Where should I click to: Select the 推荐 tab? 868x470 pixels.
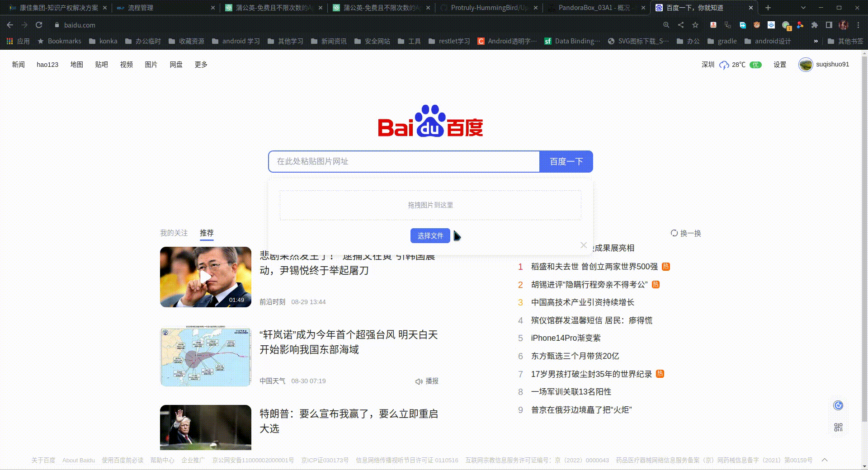coord(207,233)
